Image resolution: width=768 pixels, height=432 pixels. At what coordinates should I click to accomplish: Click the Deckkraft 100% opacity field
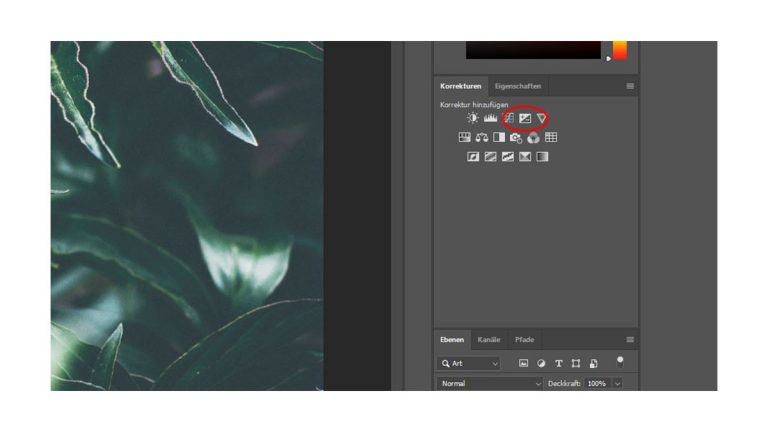[x=596, y=384]
